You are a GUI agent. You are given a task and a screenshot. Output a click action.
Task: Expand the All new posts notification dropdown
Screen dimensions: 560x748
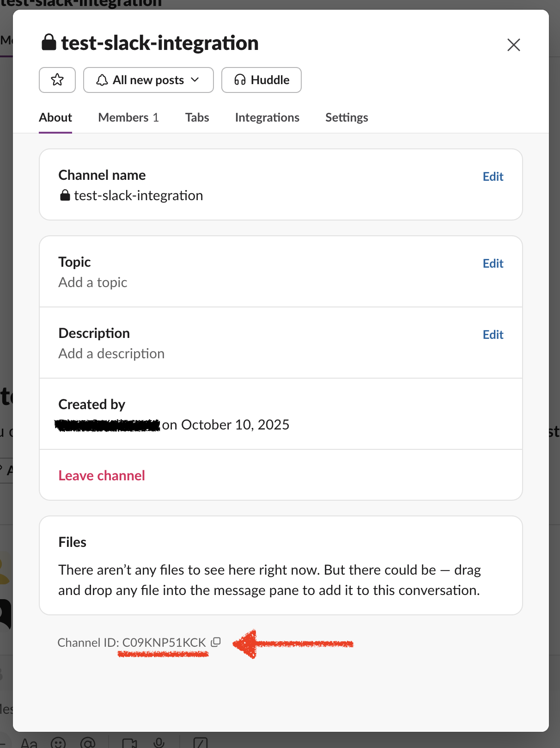coord(148,80)
